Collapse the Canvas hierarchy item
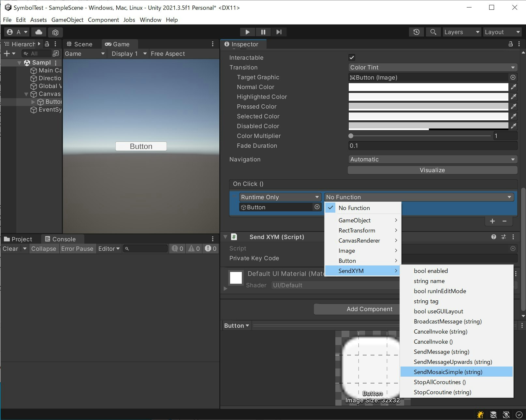Screen dimensions: 526x420 (x=26, y=94)
